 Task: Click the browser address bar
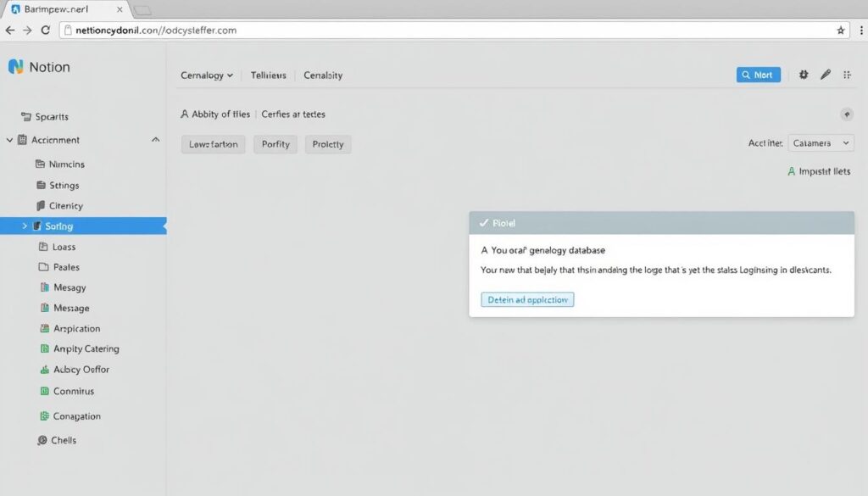454,31
